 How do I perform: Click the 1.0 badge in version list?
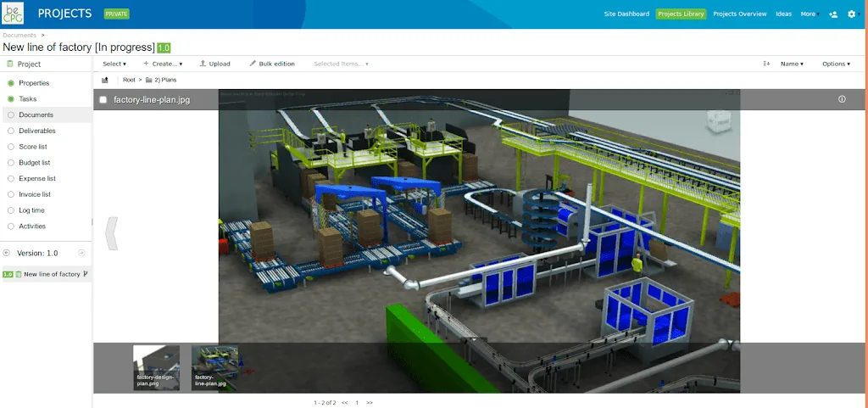8,274
